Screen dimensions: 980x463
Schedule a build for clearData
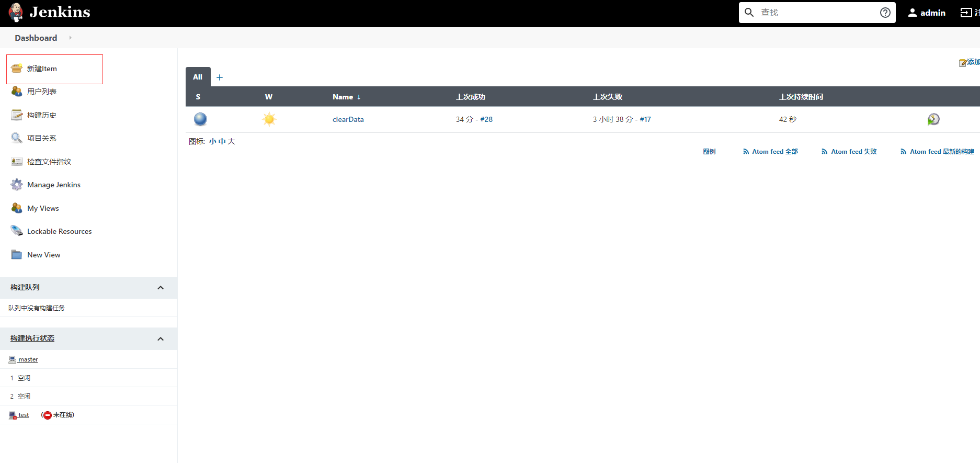pyautogui.click(x=933, y=119)
